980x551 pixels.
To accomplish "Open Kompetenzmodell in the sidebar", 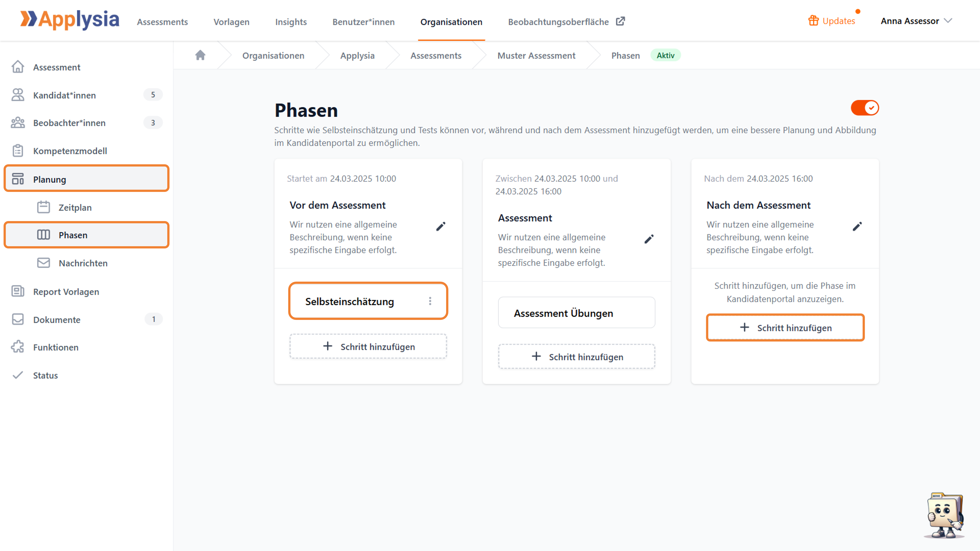I will (86, 150).
